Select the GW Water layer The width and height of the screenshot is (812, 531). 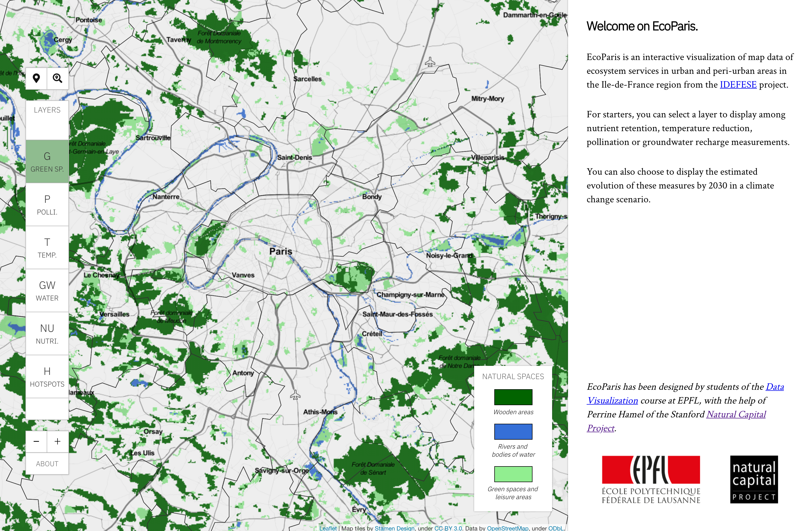coord(47,291)
